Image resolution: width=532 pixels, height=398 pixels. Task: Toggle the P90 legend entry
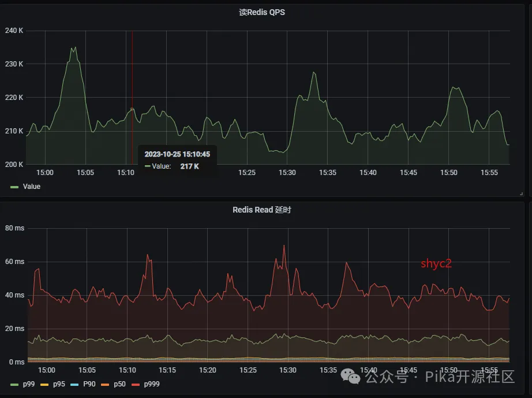click(89, 384)
